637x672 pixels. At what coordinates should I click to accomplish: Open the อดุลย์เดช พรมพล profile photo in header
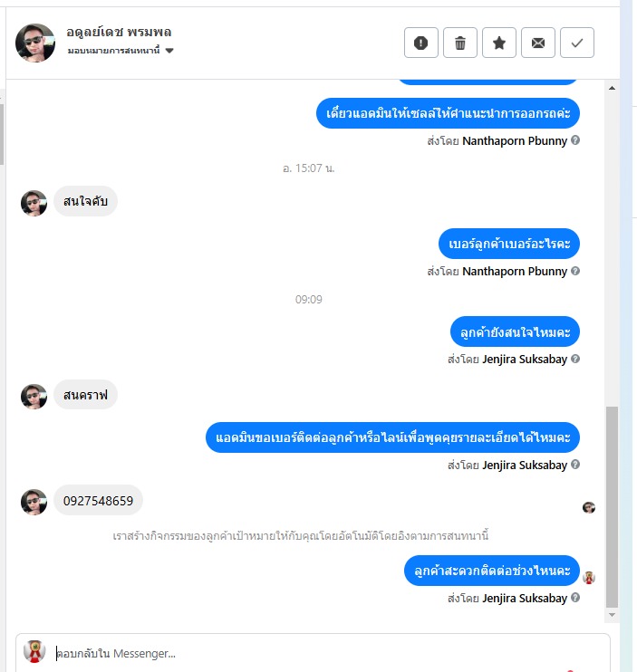pos(35,43)
